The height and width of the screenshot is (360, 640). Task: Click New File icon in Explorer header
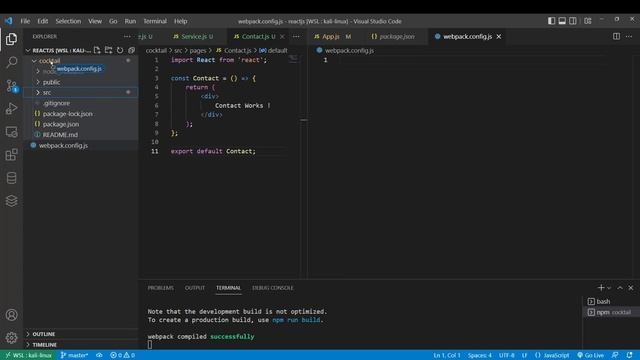[x=97, y=50]
